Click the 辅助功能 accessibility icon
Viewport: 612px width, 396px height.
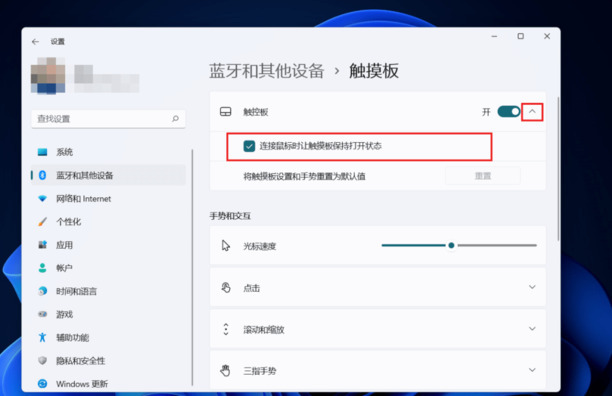click(43, 337)
